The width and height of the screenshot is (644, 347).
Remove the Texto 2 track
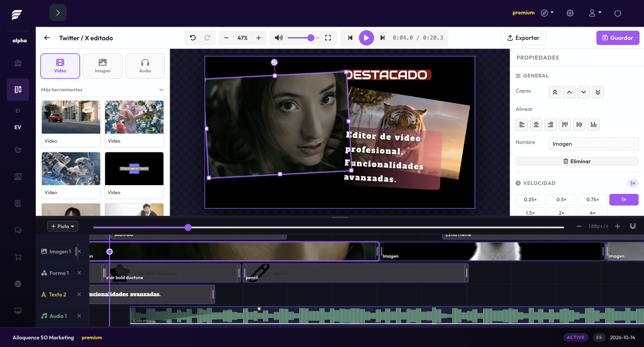[x=79, y=294]
